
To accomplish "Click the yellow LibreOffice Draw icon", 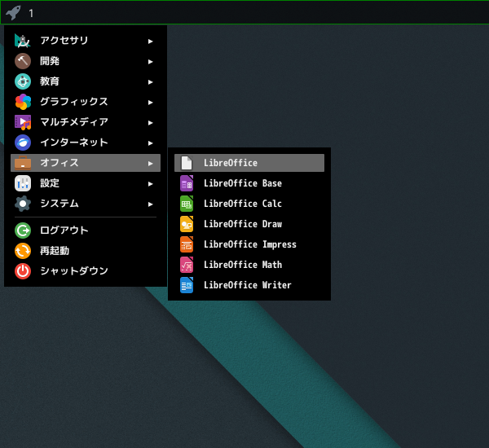I will [x=187, y=224].
